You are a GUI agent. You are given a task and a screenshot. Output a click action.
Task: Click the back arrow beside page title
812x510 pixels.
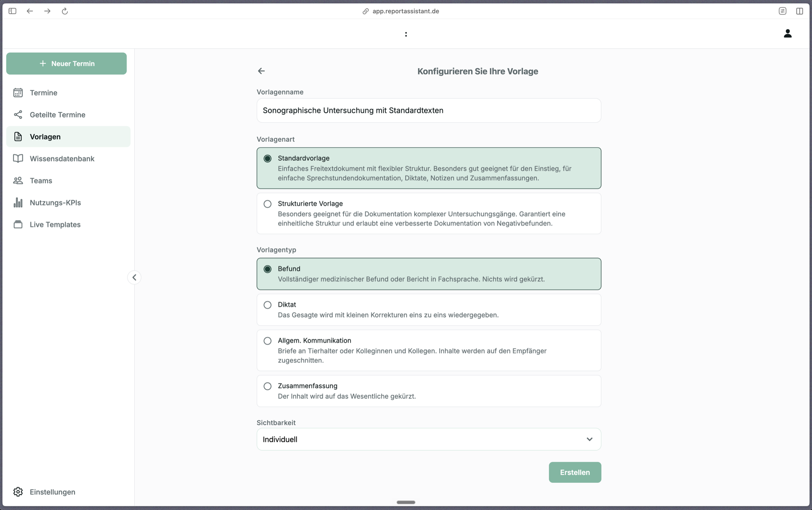(261, 71)
